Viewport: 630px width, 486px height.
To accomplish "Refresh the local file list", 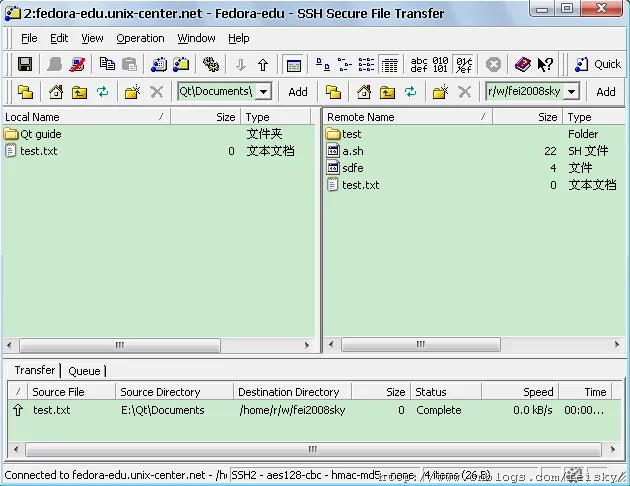I will click(x=102, y=92).
